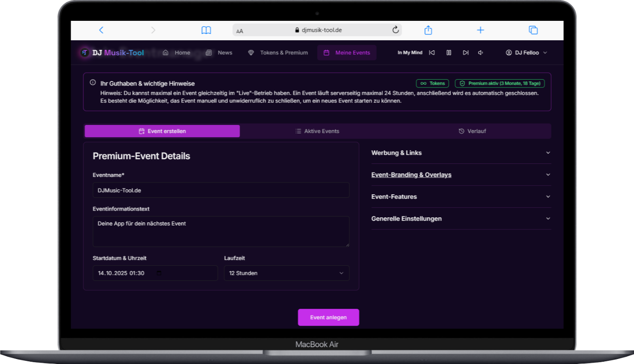Show the browser tab overview icon
Image resolution: width=634 pixels, height=364 pixels.
(533, 30)
